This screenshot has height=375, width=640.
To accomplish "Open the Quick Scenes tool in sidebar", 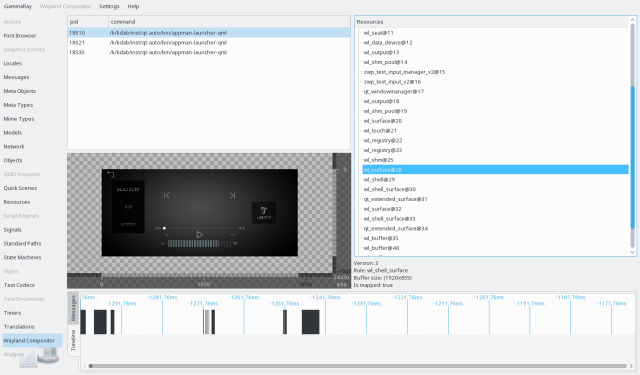I will pyautogui.click(x=20, y=188).
